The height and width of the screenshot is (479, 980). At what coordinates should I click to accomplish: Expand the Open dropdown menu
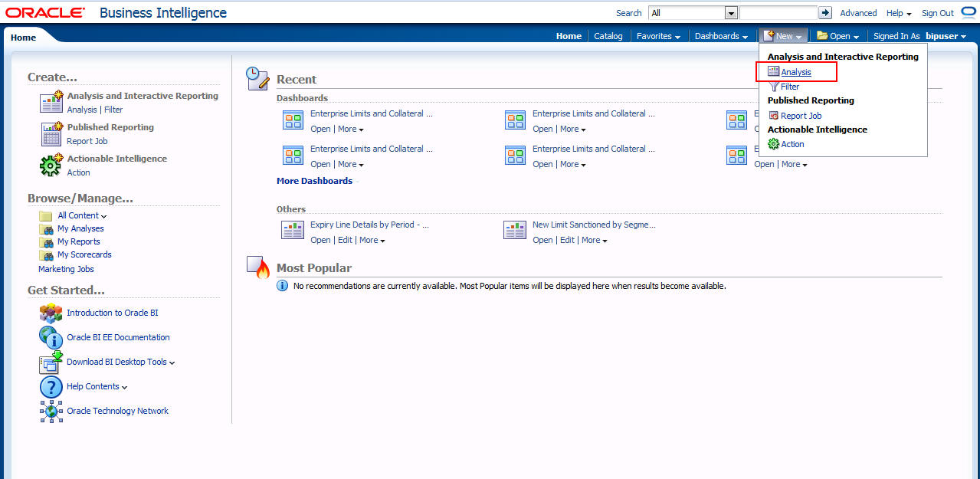pos(838,36)
